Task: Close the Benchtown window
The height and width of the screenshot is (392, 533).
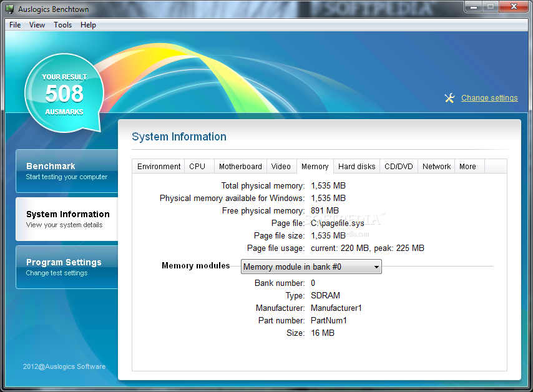Action: (514, 6)
